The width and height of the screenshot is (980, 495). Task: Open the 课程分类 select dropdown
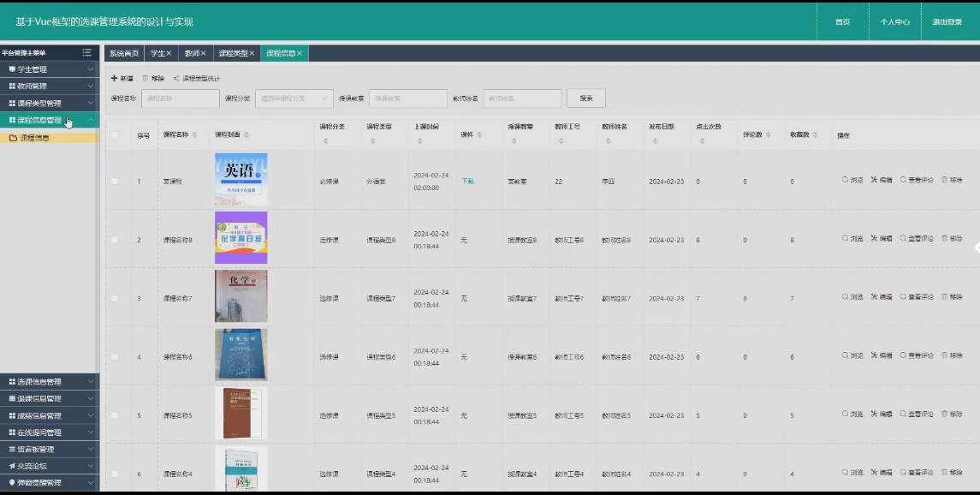294,98
